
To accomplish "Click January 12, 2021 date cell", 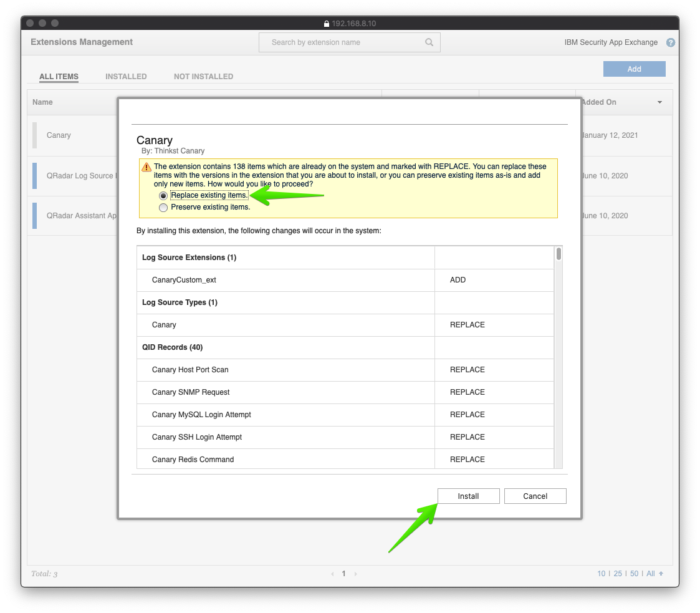I will click(610, 135).
